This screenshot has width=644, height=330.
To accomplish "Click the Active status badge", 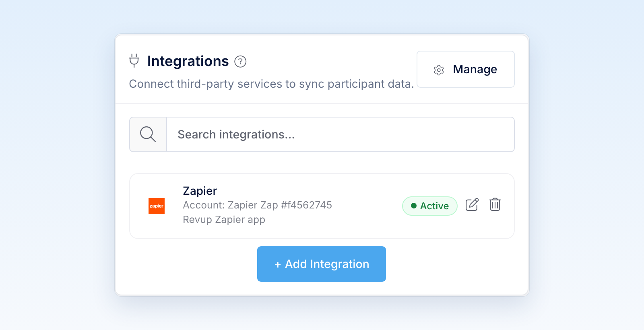I will pyautogui.click(x=430, y=206).
